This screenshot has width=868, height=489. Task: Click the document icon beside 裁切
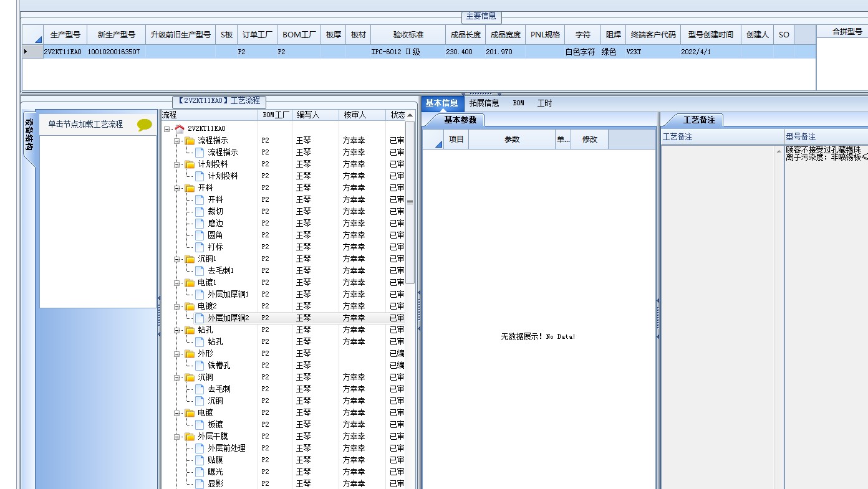tap(200, 211)
